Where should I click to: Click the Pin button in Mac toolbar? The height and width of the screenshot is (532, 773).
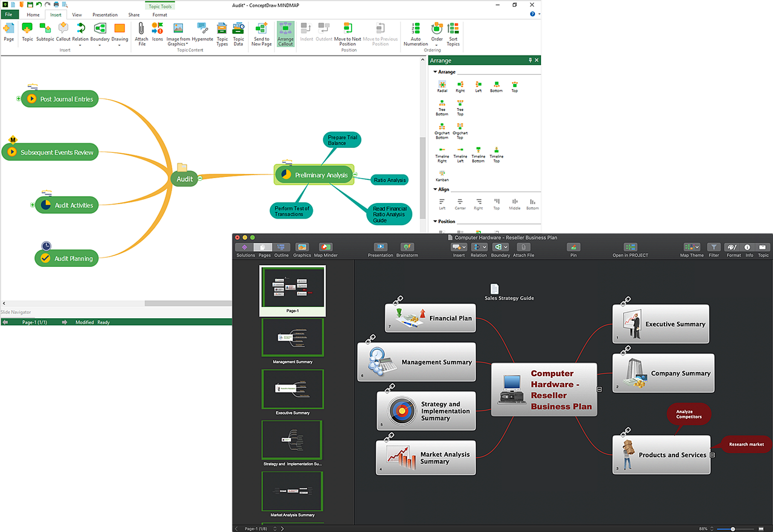point(574,250)
